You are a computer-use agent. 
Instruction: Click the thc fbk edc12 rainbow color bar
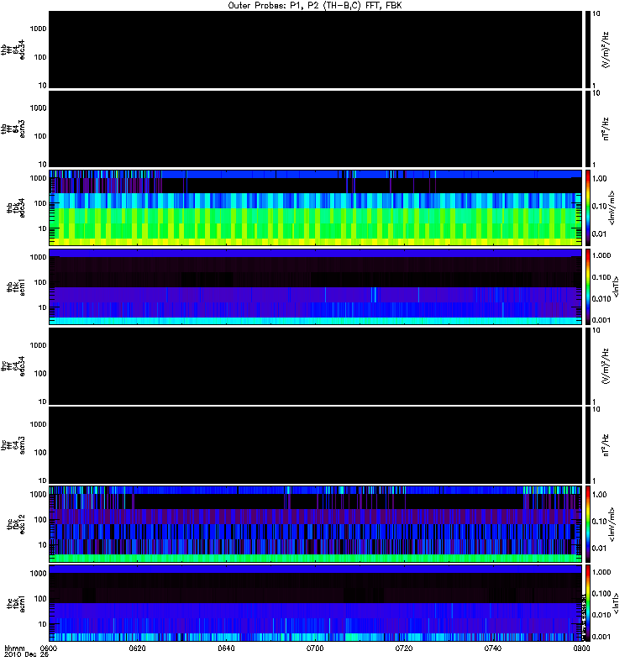(588, 524)
